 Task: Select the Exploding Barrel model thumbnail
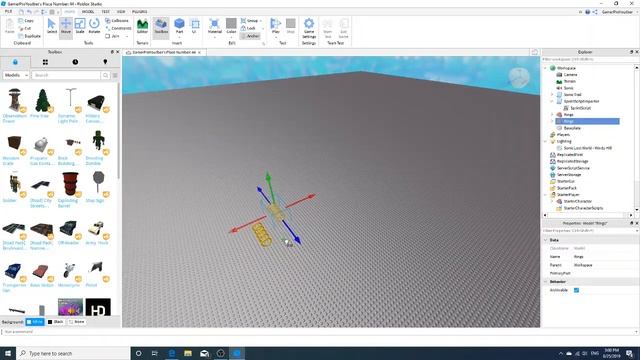[x=70, y=184]
